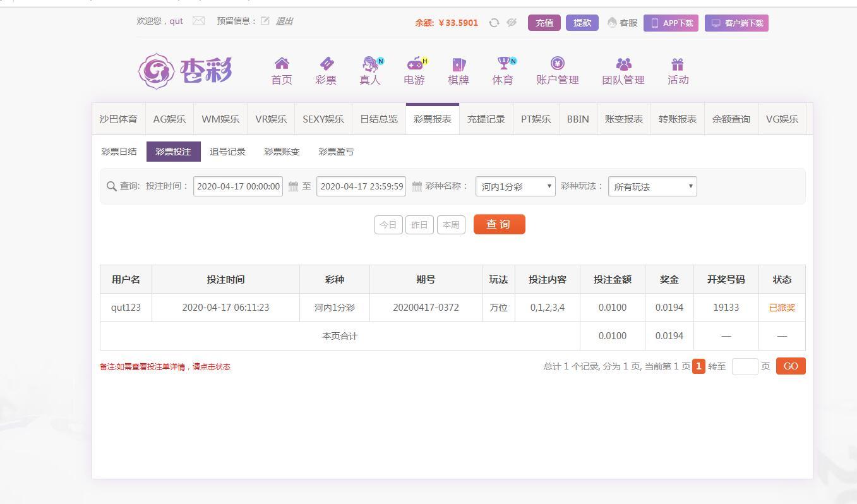Screen dimensions: 857x504
Task: Open the 首页 home icon
Action: point(282,64)
